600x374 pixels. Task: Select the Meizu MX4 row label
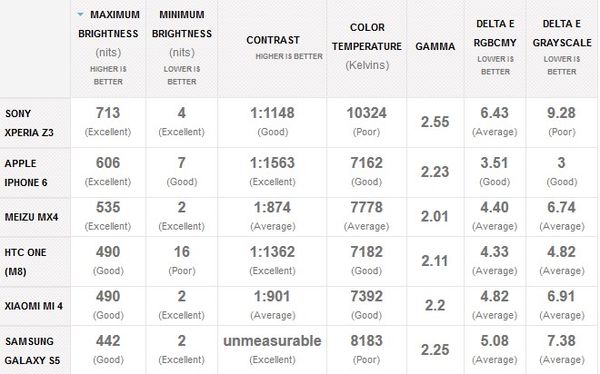(x=31, y=217)
